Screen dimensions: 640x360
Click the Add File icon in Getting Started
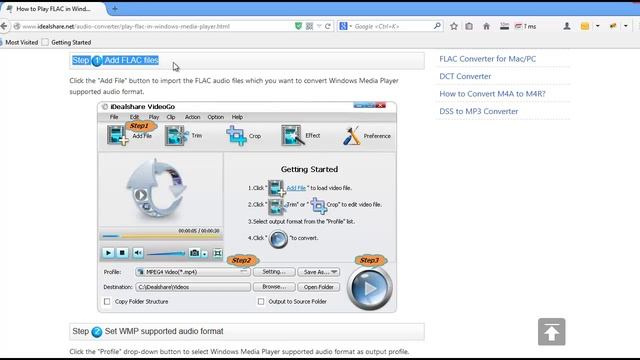coord(276,188)
